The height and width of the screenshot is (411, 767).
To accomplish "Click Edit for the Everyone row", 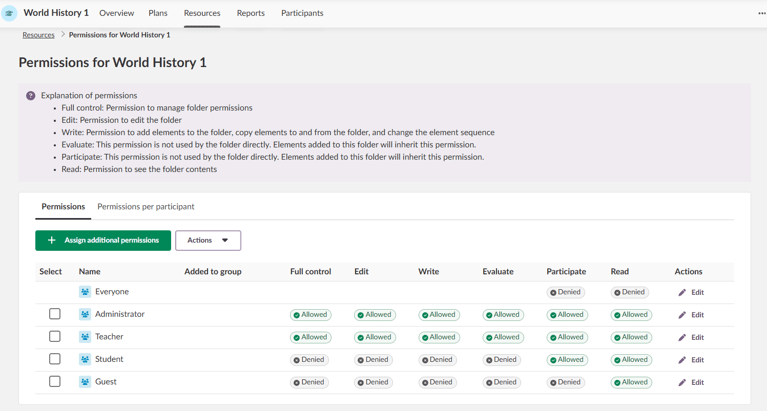I will coord(691,292).
